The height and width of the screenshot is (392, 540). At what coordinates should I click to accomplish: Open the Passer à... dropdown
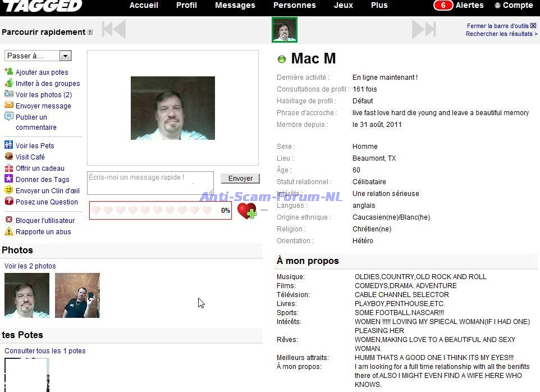pos(38,56)
